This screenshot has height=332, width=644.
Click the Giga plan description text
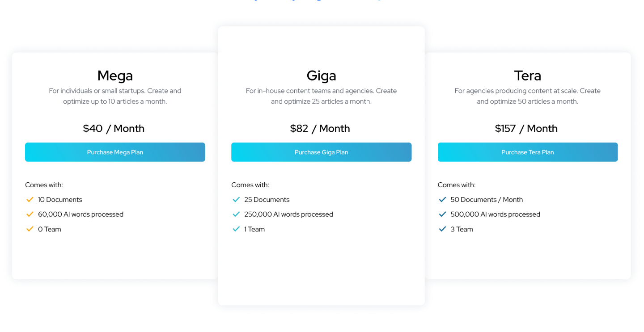(x=321, y=96)
